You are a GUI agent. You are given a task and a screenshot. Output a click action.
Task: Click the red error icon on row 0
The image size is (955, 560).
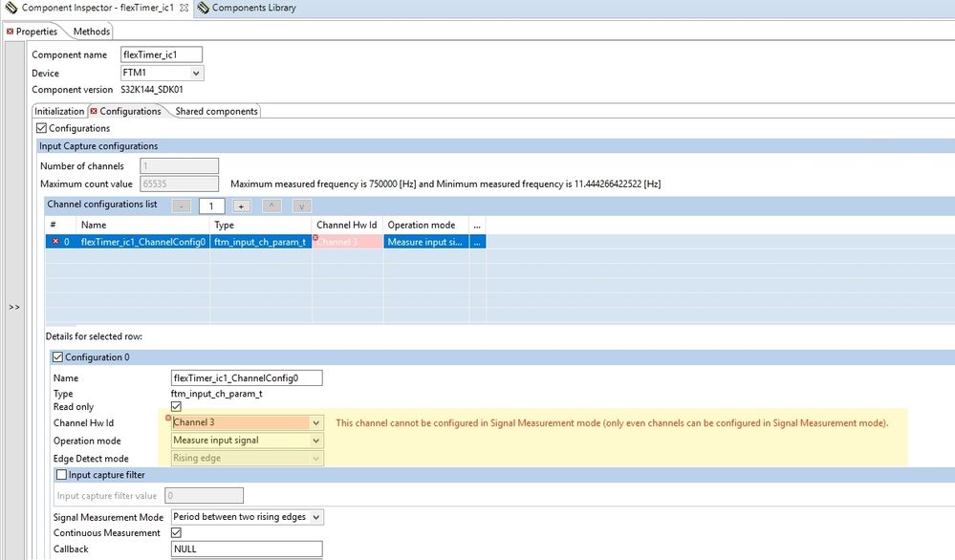point(55,241)
